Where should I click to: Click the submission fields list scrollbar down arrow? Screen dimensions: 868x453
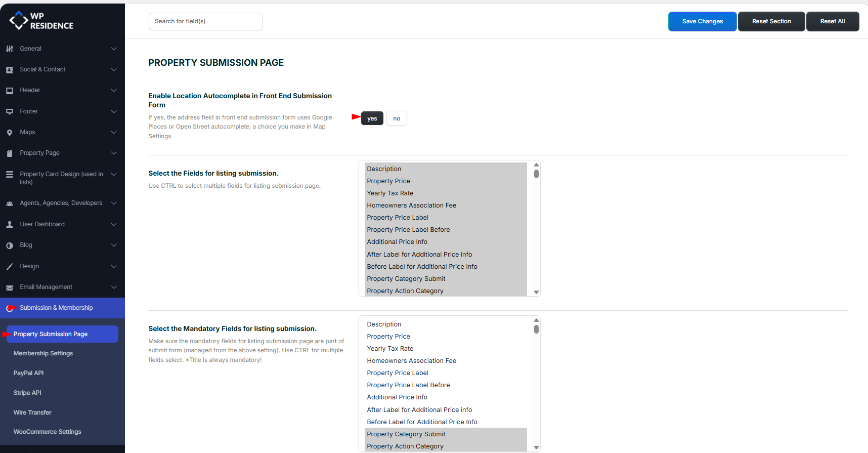[536, 292]
